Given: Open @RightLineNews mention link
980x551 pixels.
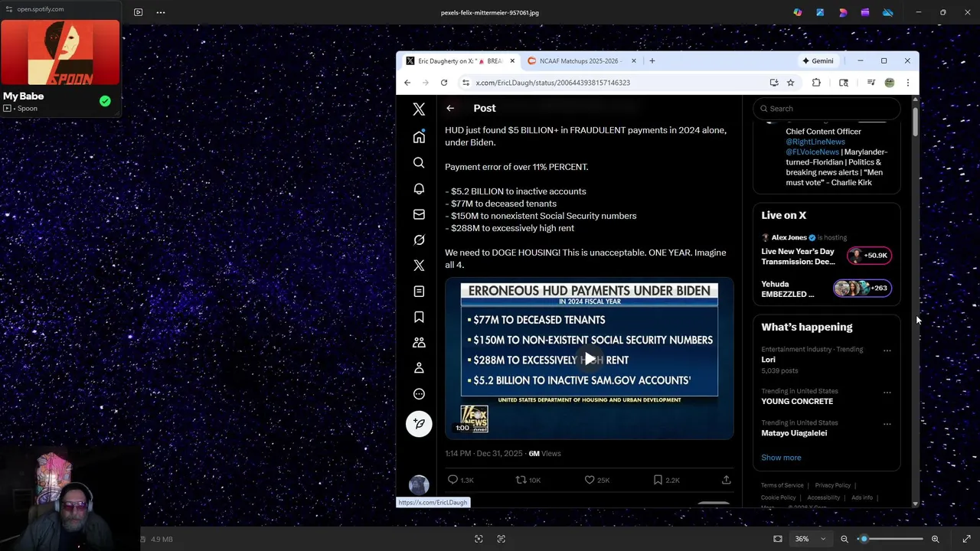Looking at the screenshot, I should [815, 142].
